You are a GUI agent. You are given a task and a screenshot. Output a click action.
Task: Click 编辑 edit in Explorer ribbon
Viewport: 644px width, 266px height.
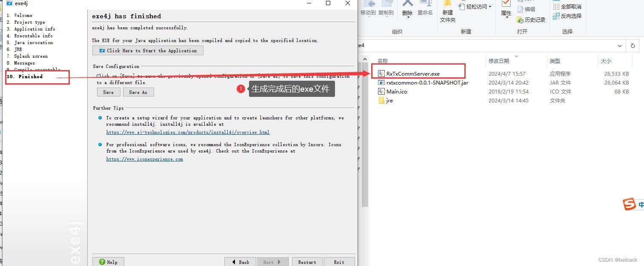pos(526,9)
